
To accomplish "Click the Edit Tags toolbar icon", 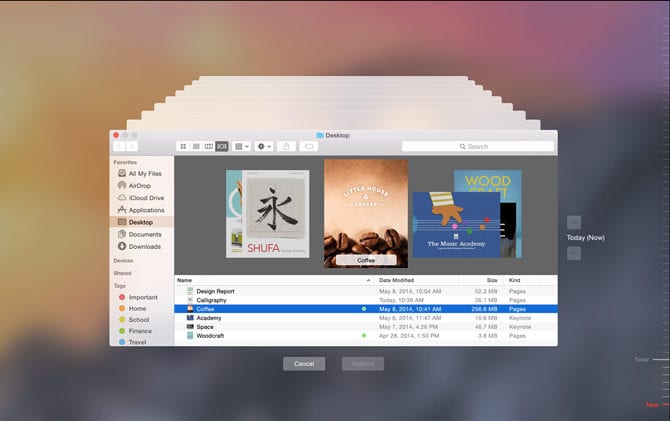I will point(309,146).
